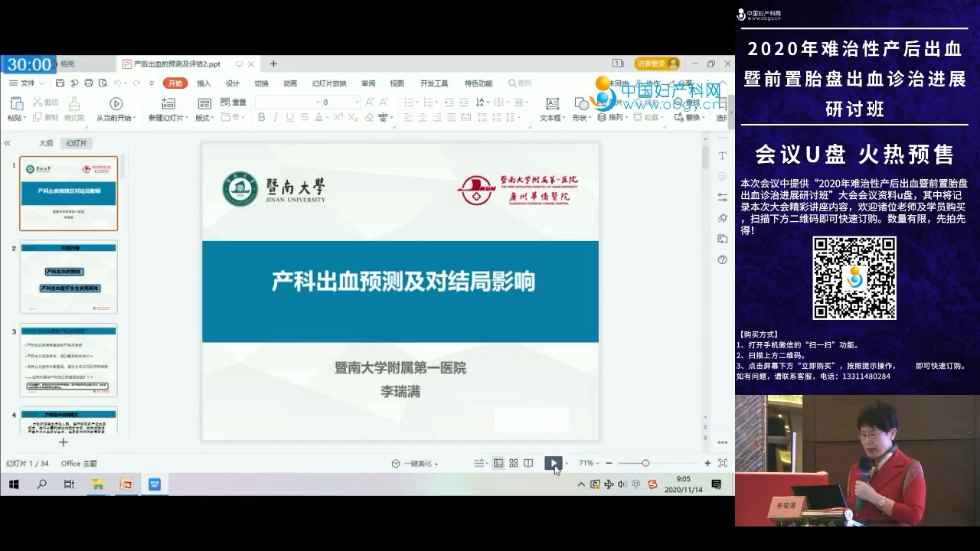Screen dimensions: 980x551
Task: Click the 从当前开始 play icon
Action: tap(116, 103)
